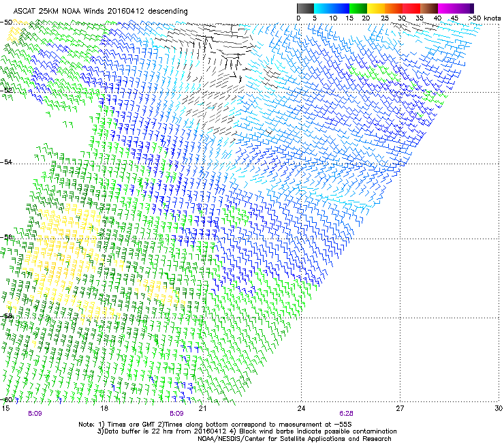The image size is (504, 443).
Task: Click the '6:28' purple time label
Action: click(346, 414)
